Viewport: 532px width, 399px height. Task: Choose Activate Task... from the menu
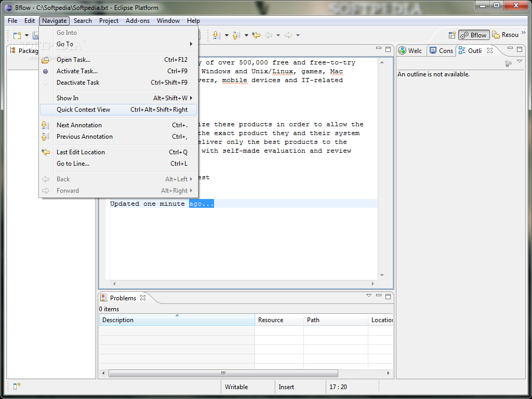click(118, 71)
